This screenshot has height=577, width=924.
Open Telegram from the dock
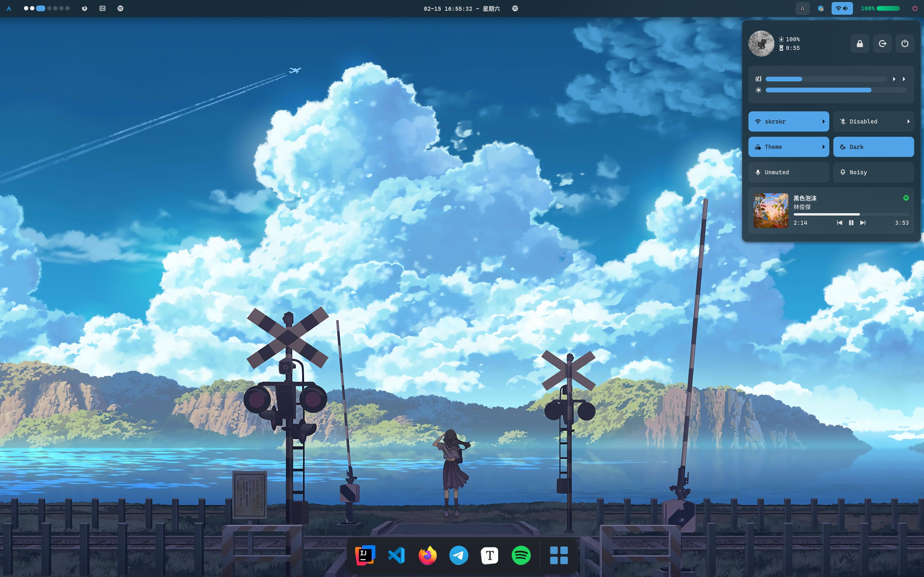[459, 555]
